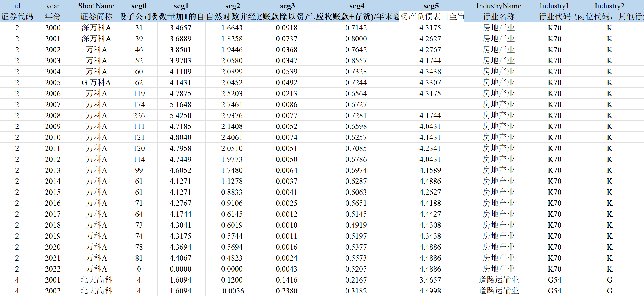Screen dimensions: 644x296
Task: Click the IndustryName header cell
Action: [x=499, y=6]
